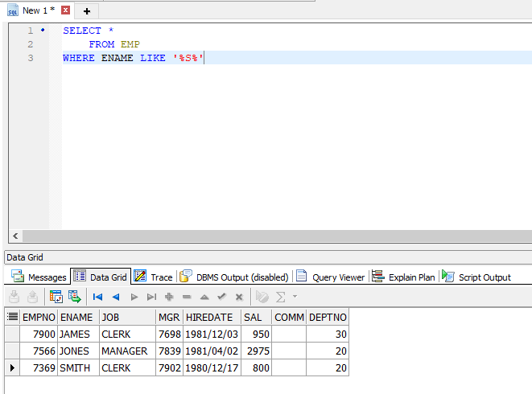This screenshot has width=532, height=394.
Task: Click the MANAGER job cell
Action: coord(128,351)
